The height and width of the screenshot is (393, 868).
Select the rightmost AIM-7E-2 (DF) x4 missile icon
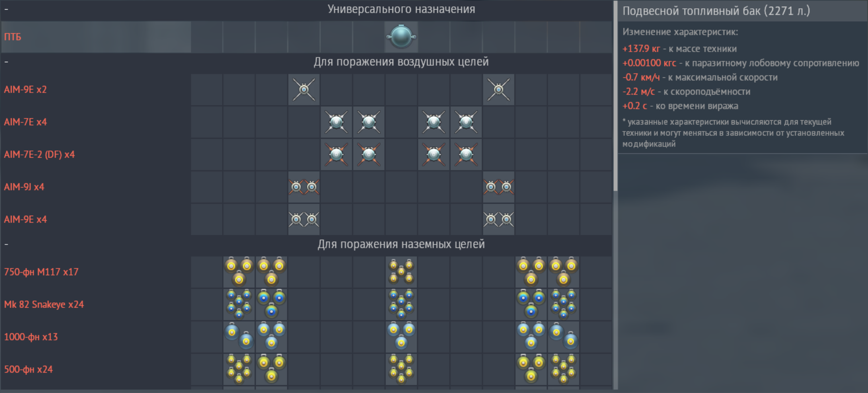(x=466, y=155)
